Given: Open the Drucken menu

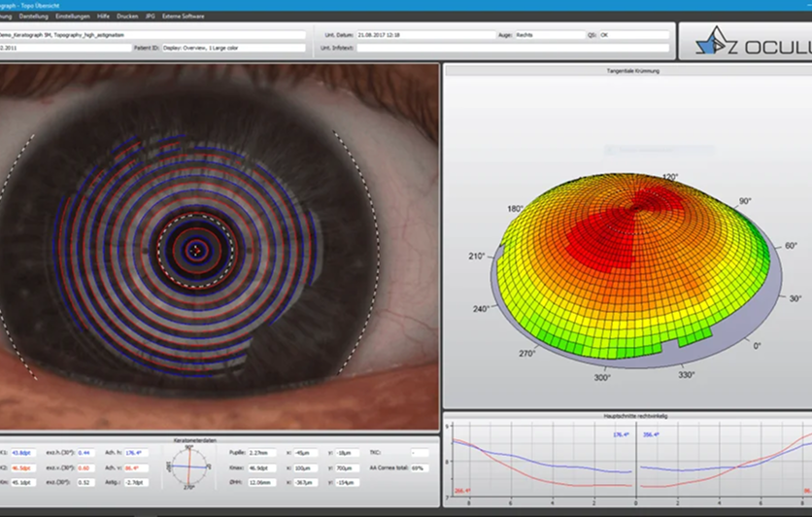Looking at the screenshot, I should pyautogui.click(x=127, y=17).
